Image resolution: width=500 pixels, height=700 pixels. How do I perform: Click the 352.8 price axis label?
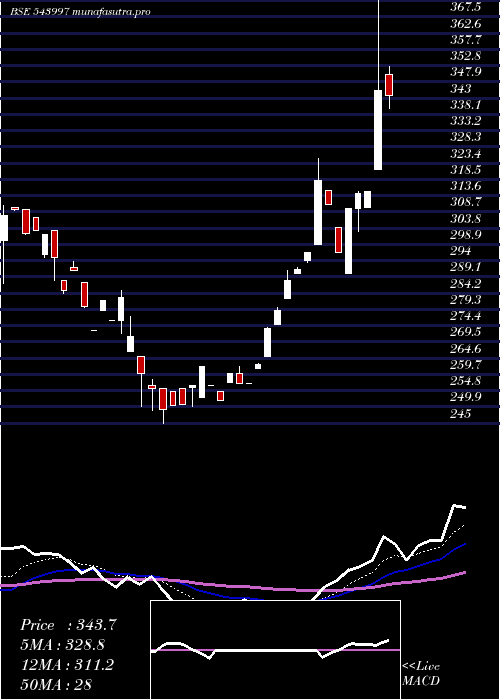pyautogui.click(x=466, y=56)
